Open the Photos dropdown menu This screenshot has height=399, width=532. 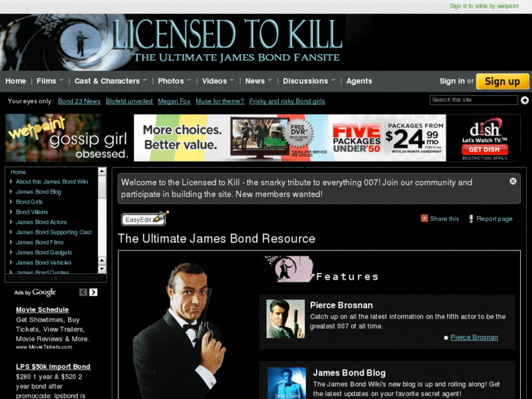(x=174, y=81)
